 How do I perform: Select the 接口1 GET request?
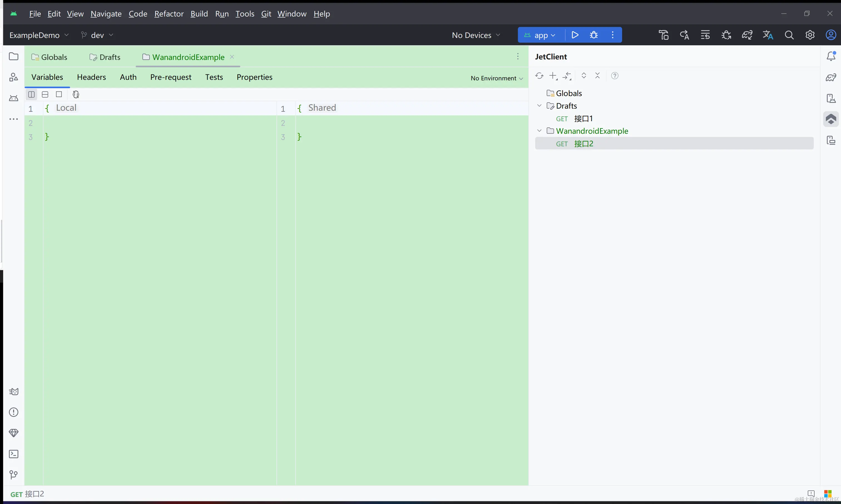(583, 118)
